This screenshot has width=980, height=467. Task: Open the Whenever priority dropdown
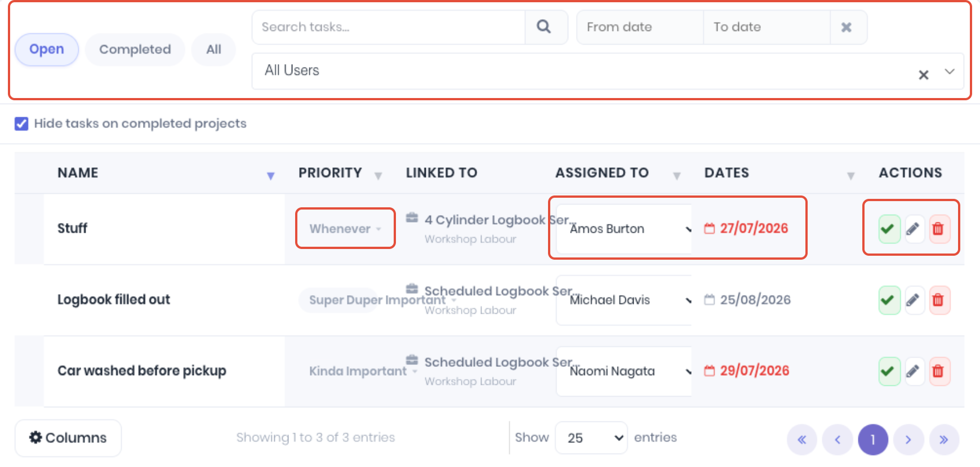tap(345, 229)
